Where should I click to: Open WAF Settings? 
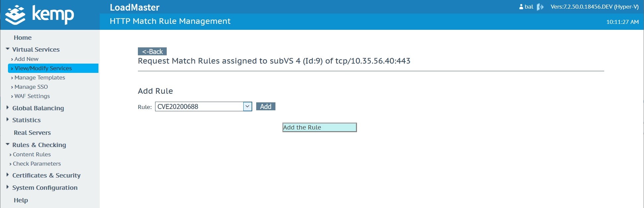32,96
